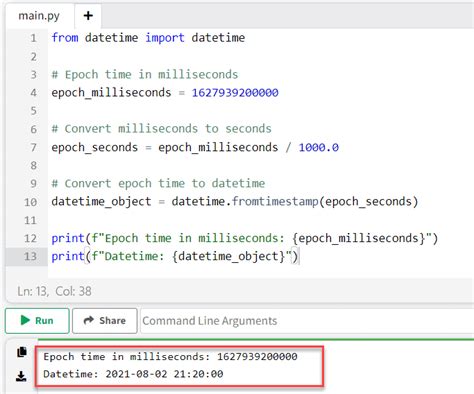Click the 'Ln: 13, Col: 38' status indicator
The image size is (474, 394).
pyautogui.click(x=54, y=291)
